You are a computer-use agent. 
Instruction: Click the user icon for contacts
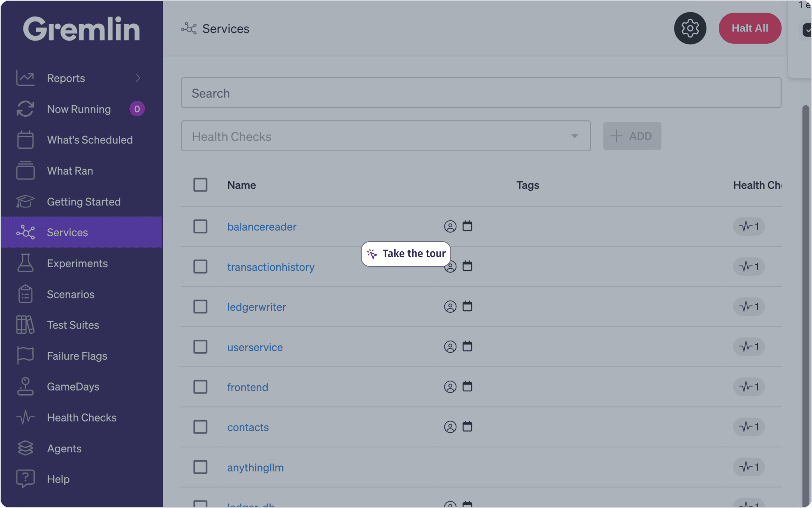450,427
